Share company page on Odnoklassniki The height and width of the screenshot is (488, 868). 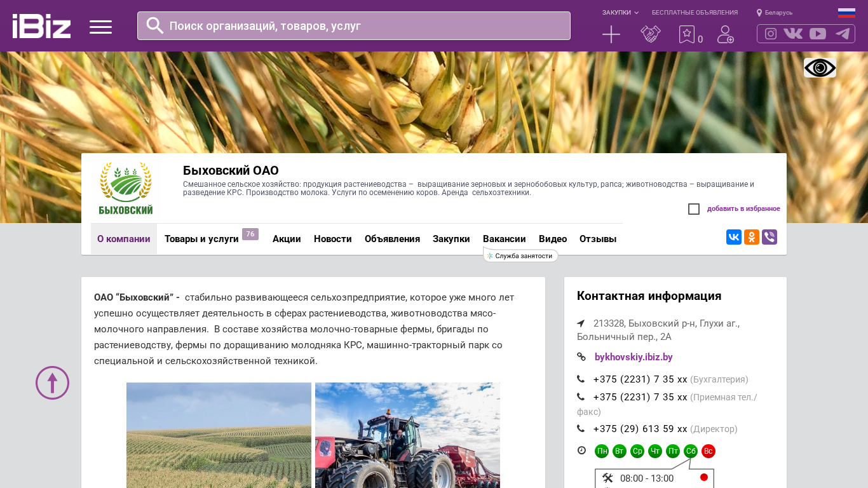752,237
